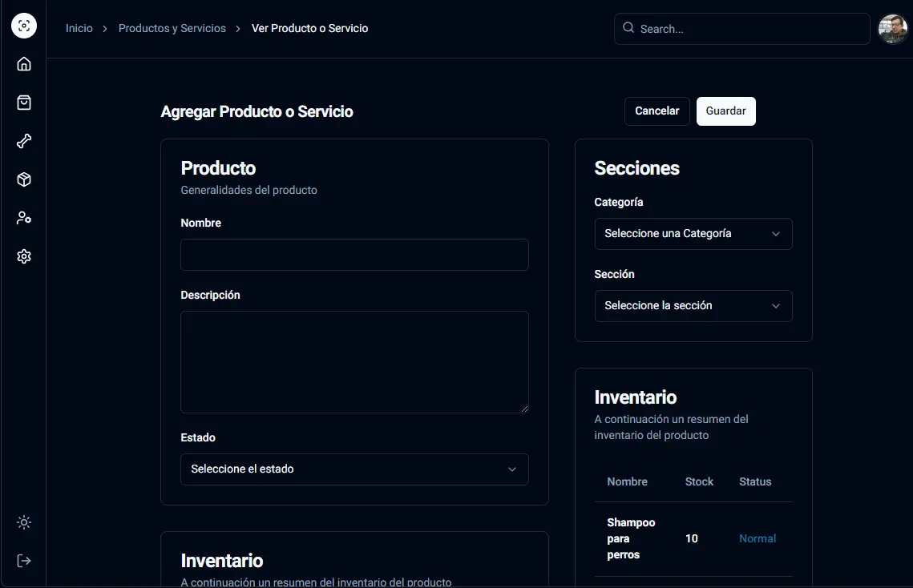
Task: Click the search magnifier icon
Action: pyautogui.click(x=628, y=27)
